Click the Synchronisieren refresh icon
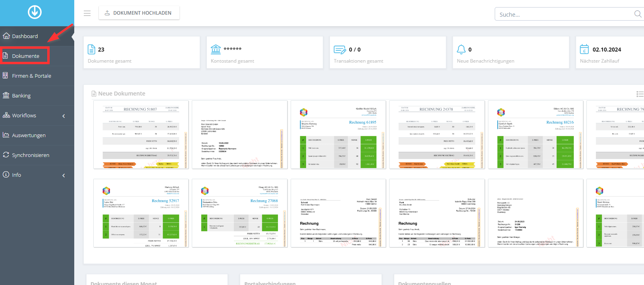The image size is (644, 285). pyautogui.click(x=6, y=155)
